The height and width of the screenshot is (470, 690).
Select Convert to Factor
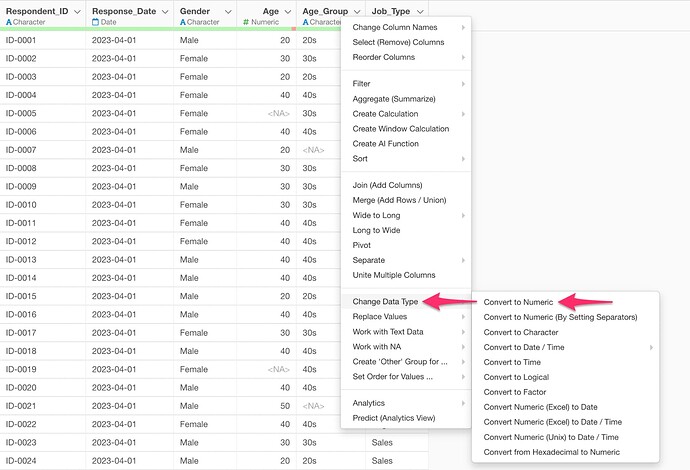(514, 392)
